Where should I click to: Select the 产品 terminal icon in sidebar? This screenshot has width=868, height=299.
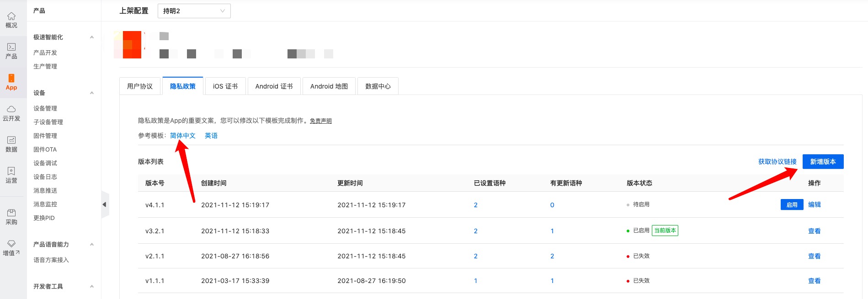(x=11, y=47)
